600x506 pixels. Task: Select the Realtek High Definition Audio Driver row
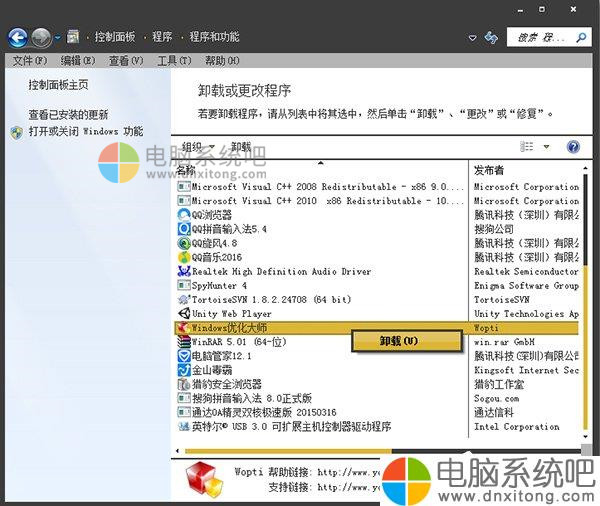[x=377, y=271]
